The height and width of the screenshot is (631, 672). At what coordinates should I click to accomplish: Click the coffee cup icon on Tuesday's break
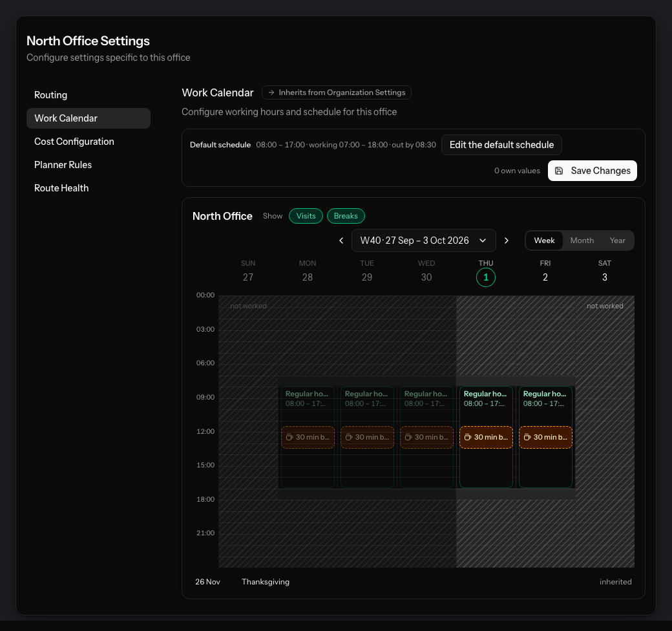click(349, 437)
